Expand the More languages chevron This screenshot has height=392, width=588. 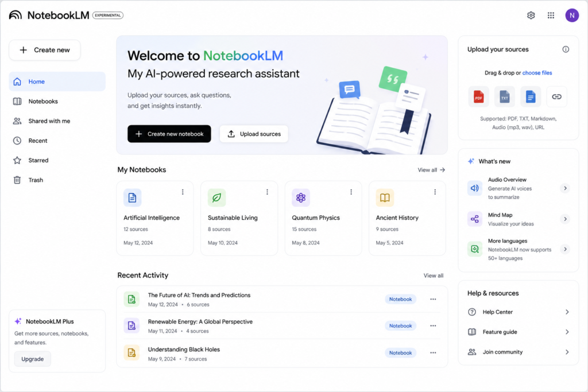click(565, 249)
